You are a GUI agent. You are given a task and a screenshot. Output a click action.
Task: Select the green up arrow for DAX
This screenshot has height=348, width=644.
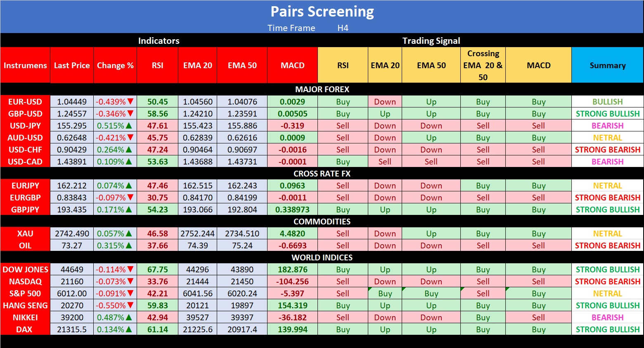[129, 329]
